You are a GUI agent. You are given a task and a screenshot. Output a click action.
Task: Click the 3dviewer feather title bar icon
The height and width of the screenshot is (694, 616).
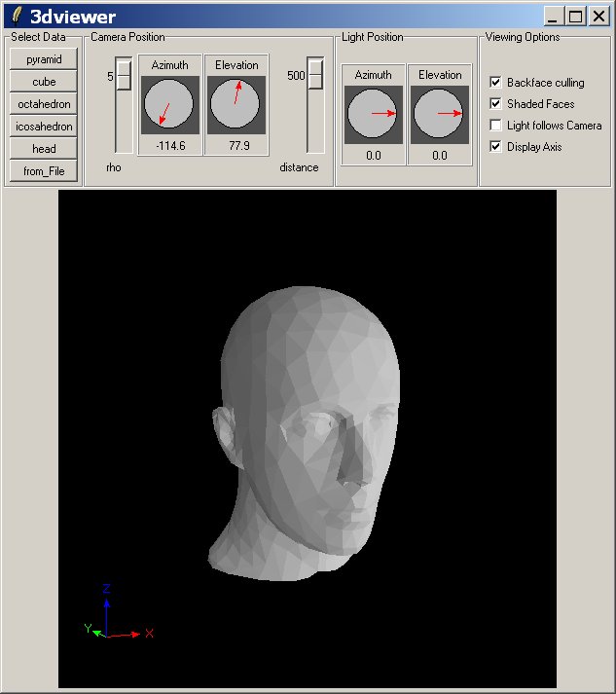(x=17, y=16)
